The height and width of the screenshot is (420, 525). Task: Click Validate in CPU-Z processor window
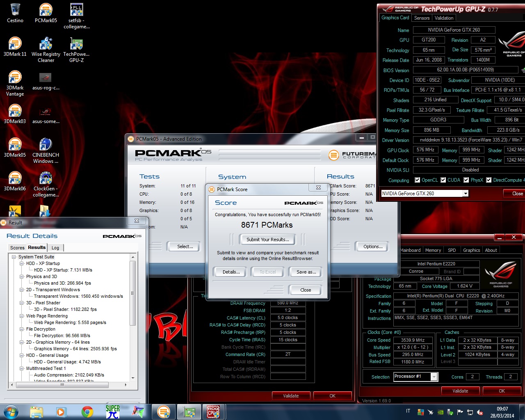click(x=460, y=391)
